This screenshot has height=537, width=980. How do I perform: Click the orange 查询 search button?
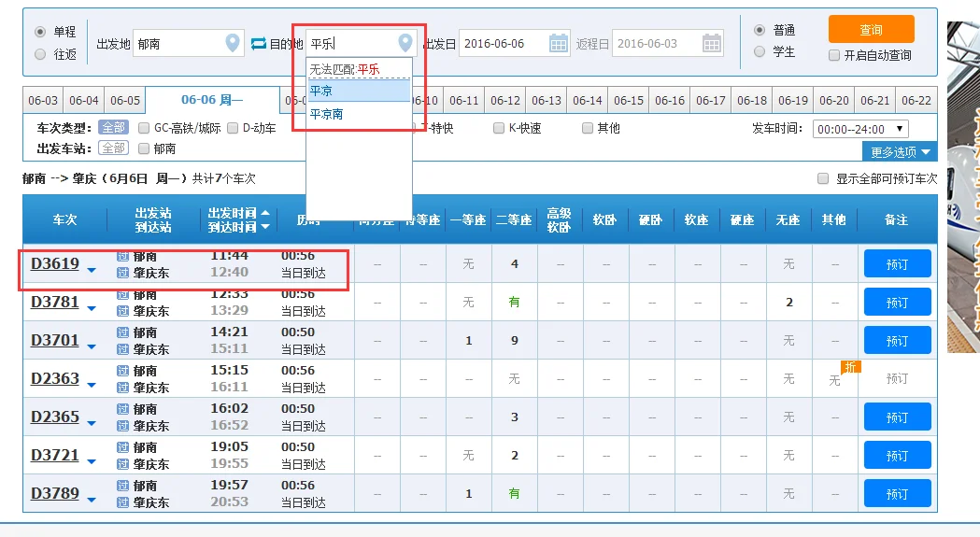(872, 29)
